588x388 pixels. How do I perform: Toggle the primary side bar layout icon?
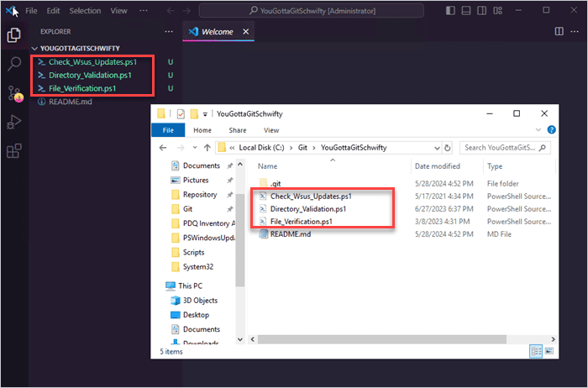(450, 10)
